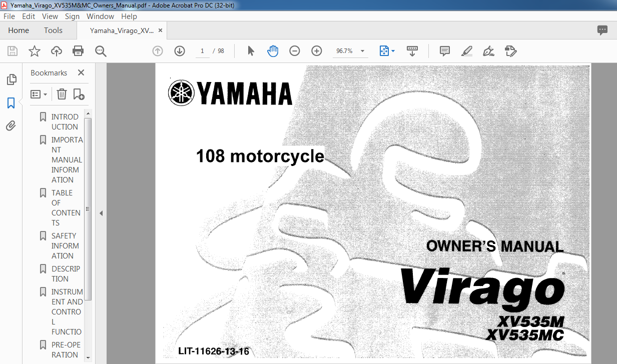
Task: Select the highlight text pen tool
Action: pos(466,51)
